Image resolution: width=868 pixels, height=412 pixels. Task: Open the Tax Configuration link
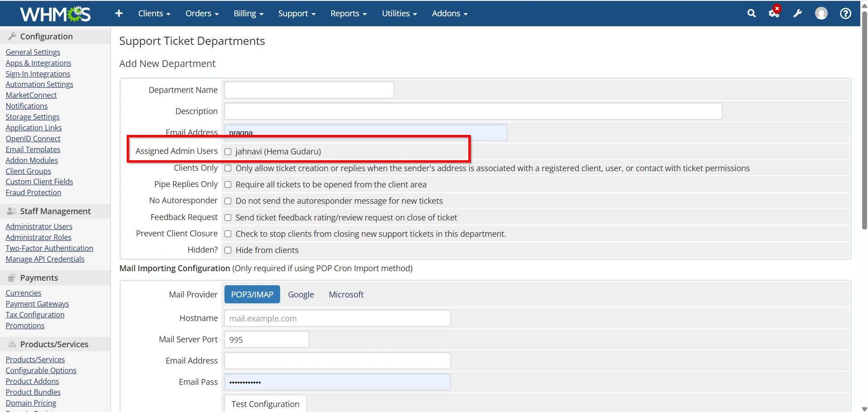pos(35,315)
